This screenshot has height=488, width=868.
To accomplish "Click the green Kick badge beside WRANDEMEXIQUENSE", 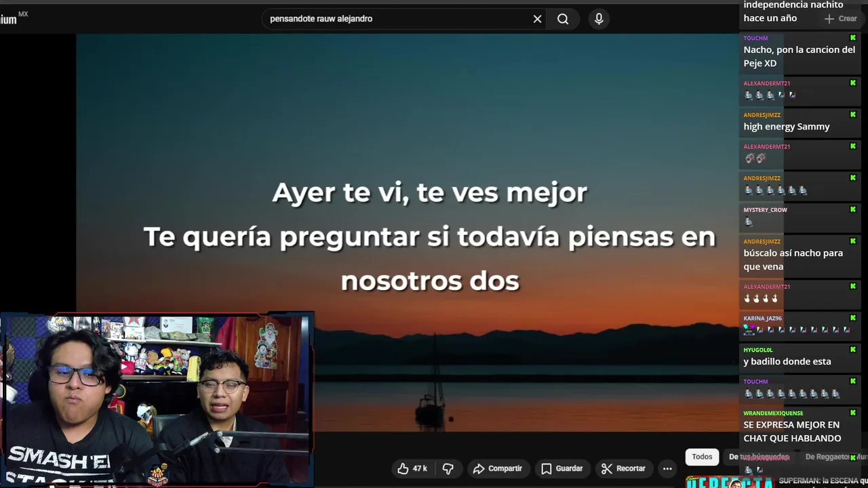I will tap(853, 413).
